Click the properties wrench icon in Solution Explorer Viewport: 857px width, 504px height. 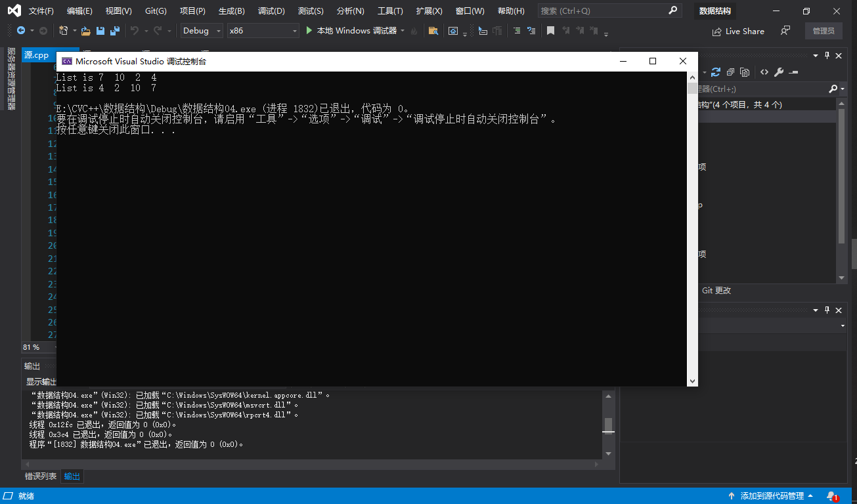(x=779, y=72)
